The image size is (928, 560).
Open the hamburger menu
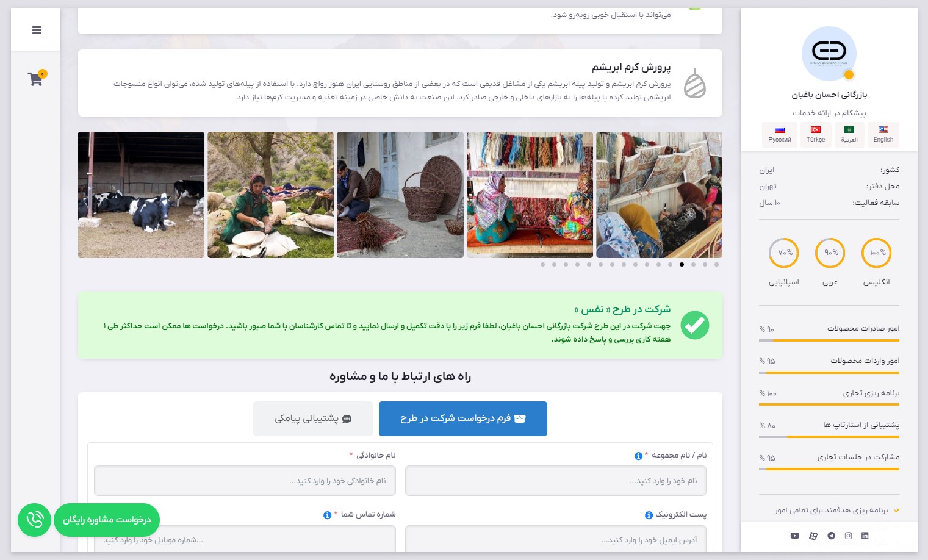pyautogui.click(x=37, y=30)
